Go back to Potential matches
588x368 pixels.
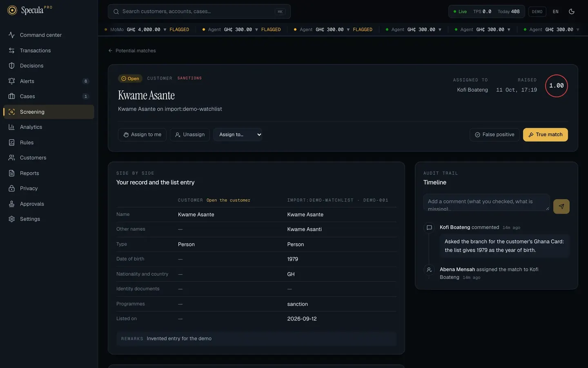[132, 51]
